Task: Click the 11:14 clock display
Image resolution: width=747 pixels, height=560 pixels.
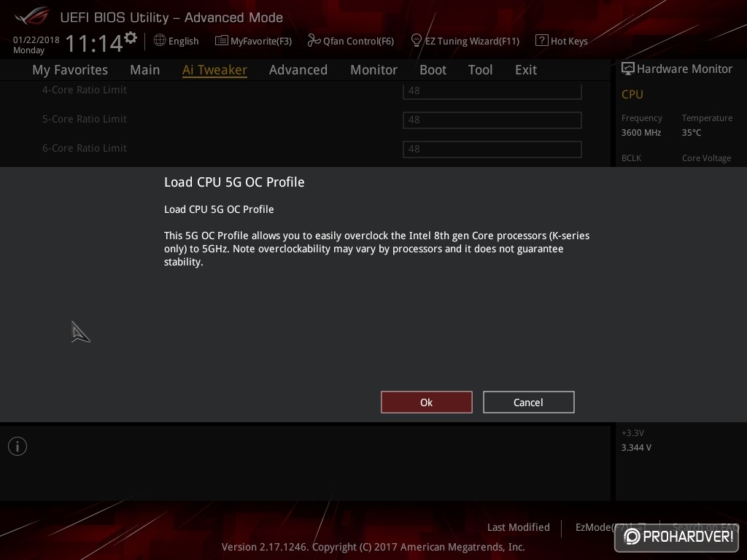Action: pyautogui.click(x=94, y=43)
